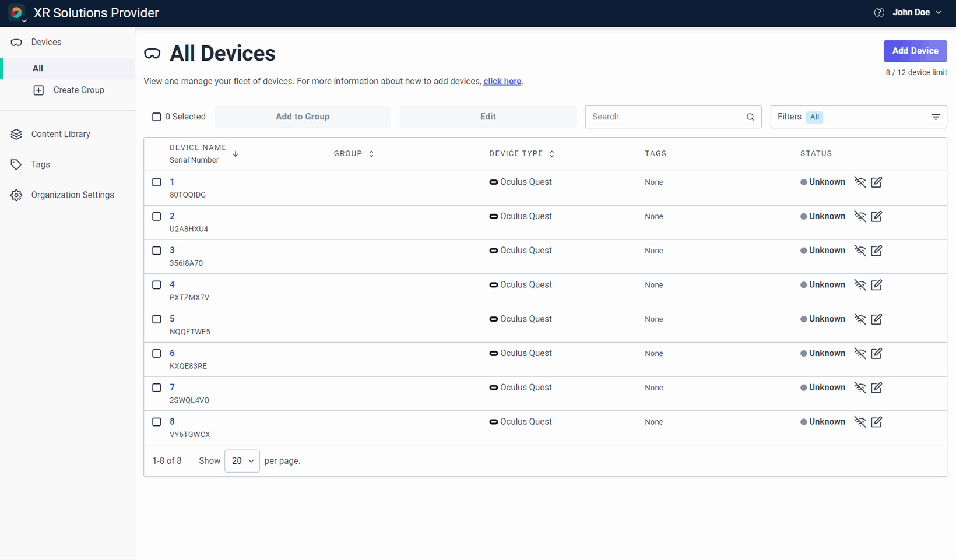Screen dimensions: 956x560
Task: Click the Organization Settings gear icon
Action: pyautogui.click(x=16, y=195)
